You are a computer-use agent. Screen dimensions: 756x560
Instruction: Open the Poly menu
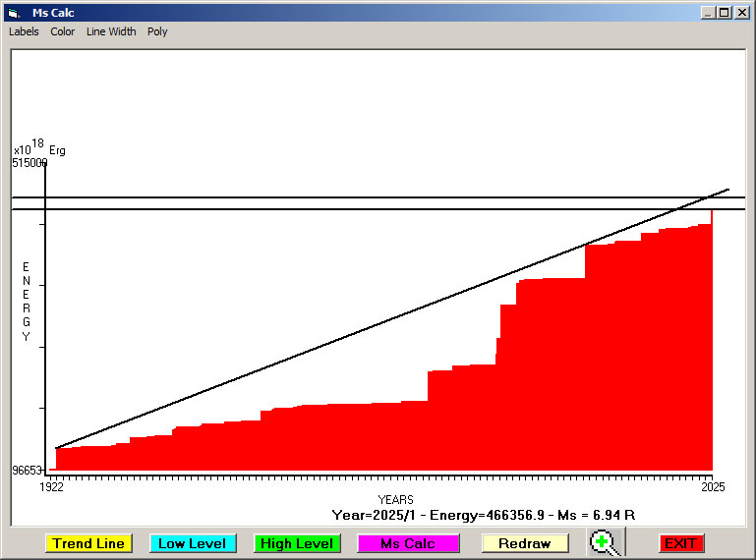[157, 31]
